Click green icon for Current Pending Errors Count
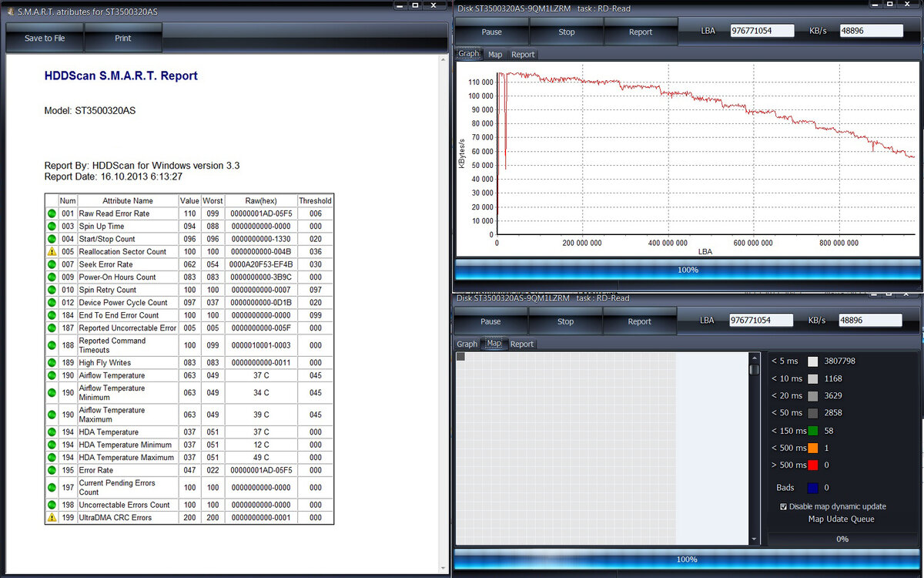The width and height of the screenshot is (924, 578). pos(52,487)
